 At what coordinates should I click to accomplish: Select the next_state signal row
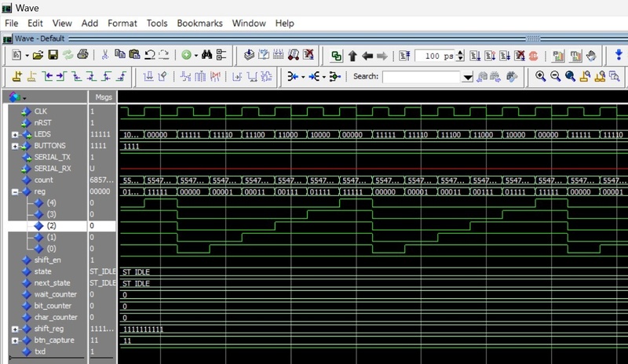47,283
